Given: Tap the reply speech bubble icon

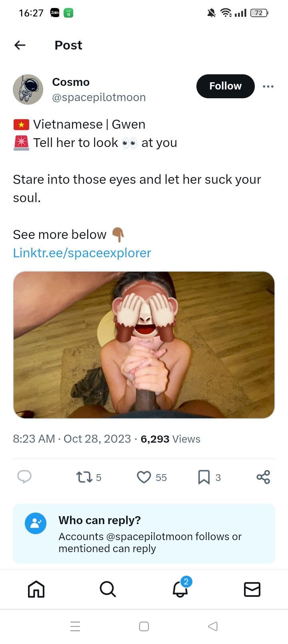Looking at the screenshot, I should [x=24, y=477].
